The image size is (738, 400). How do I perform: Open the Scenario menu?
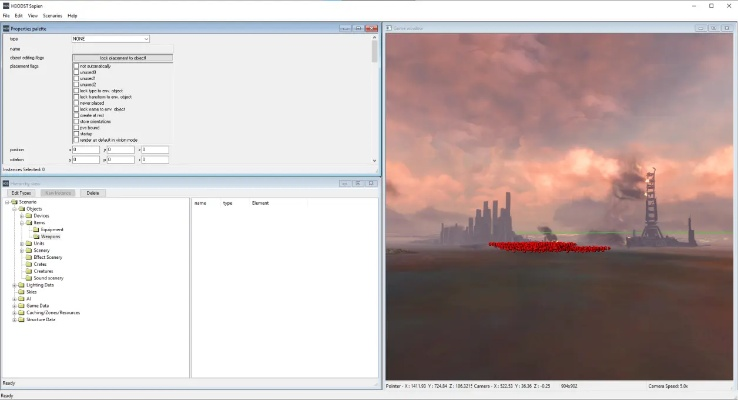[52, 16]
